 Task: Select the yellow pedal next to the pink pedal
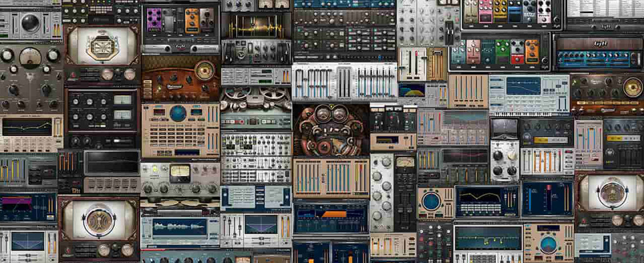(x=501, y=11)
